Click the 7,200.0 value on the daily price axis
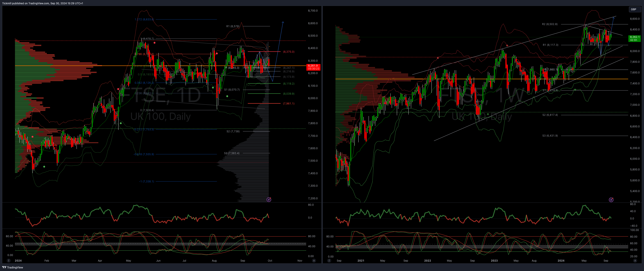The width and height of the screenshot is (644, 271). click(x=313, y=198)
